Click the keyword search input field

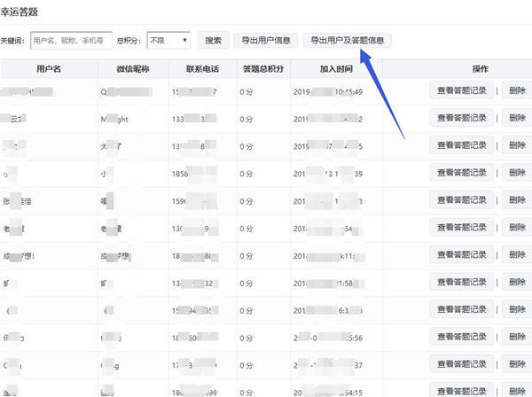pos(71,41)
